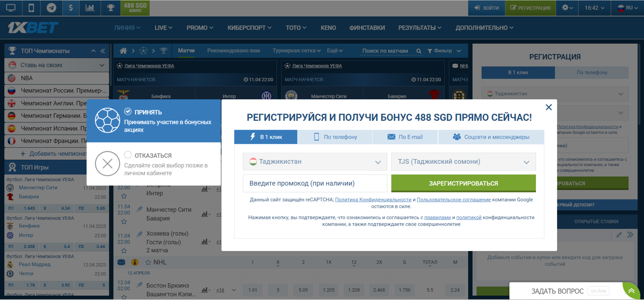Screen dimensions: 644x300
Task: Open the Дополнительно menu
Action: click(x=484, y=28)
